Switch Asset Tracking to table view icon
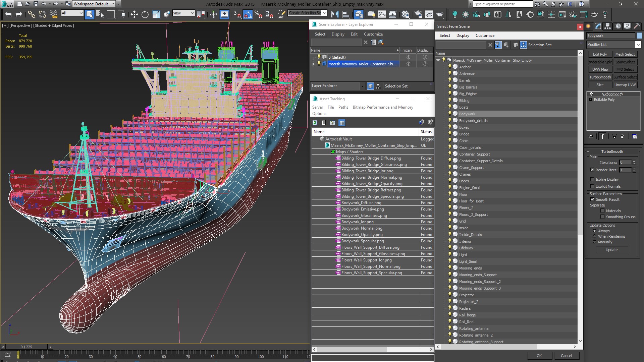 (x=342, y=123)
